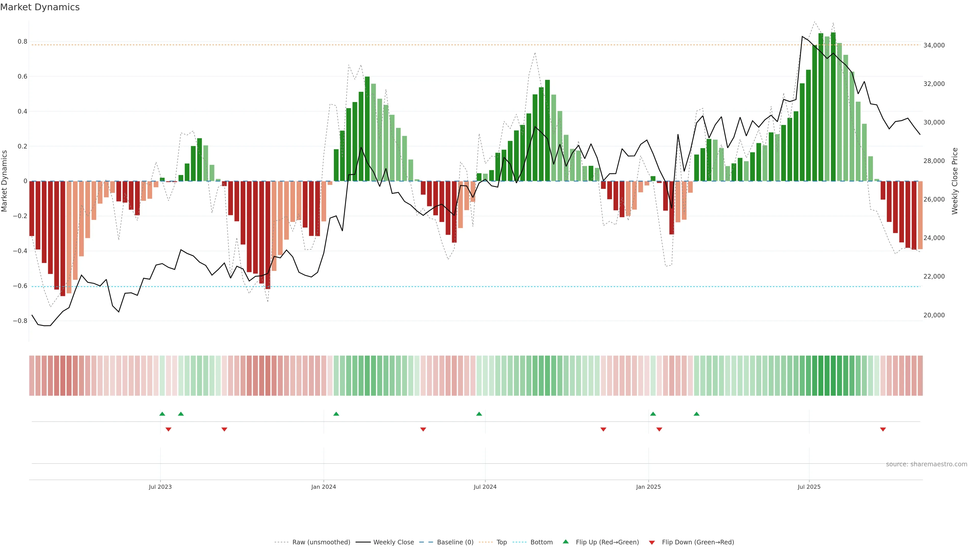This screenshot has height=551, width=980.
Task: Click the rightmost green flip-up triangle marker
Action: click(x=696, y=414)
